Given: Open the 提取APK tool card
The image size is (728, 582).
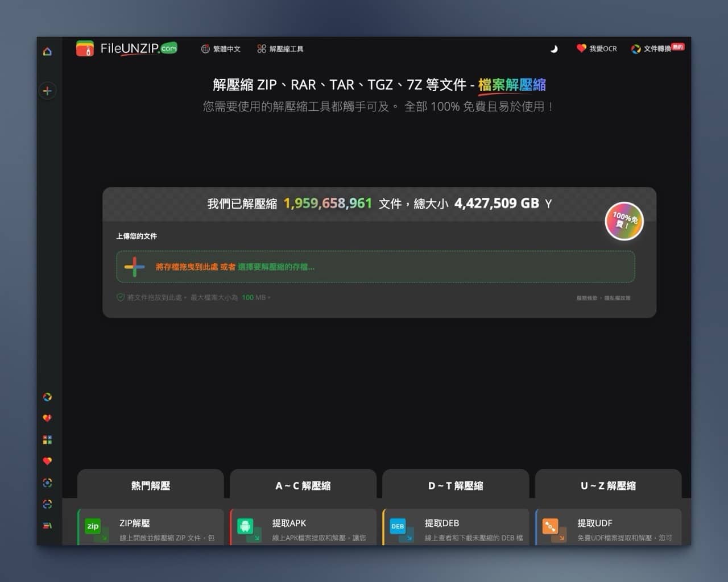Looking at the screenshot, I should tap(303, 527).
